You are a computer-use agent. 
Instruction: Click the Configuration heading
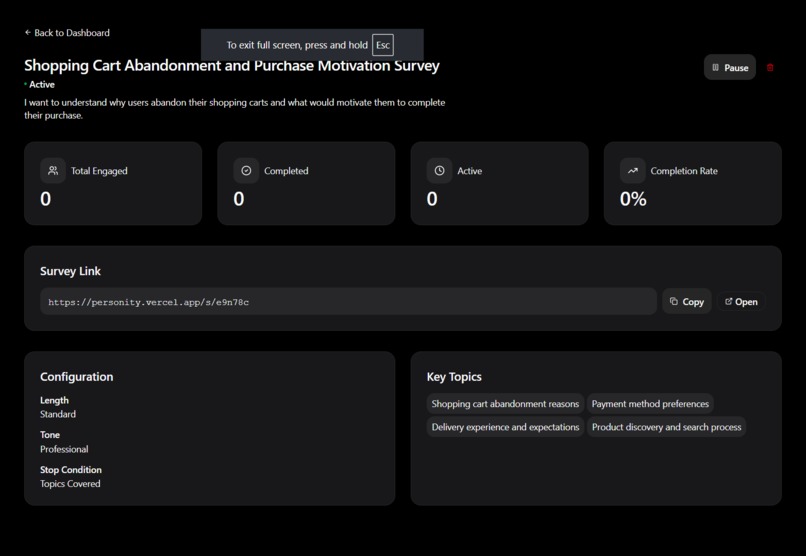[77, 377]
